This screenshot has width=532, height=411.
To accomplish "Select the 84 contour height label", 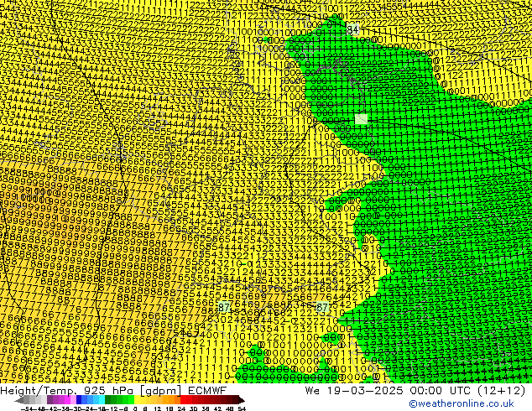I will pos(353,30).
